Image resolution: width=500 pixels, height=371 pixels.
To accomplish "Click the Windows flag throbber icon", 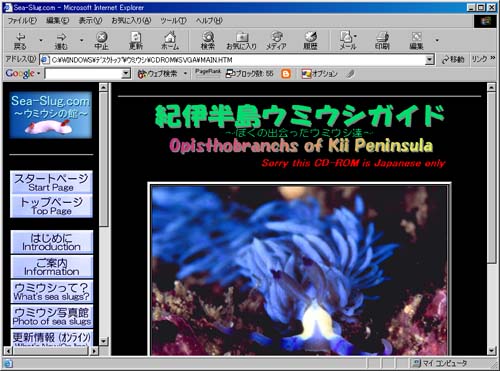I will 486,21.
